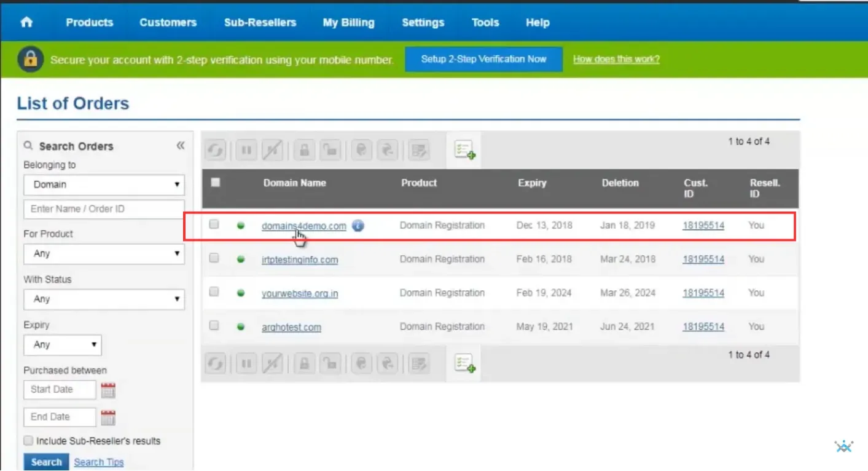Open the Expiry dropdown
Image resolution: width=868 pixels, height=471 pixels.
(x=63, y=344)
